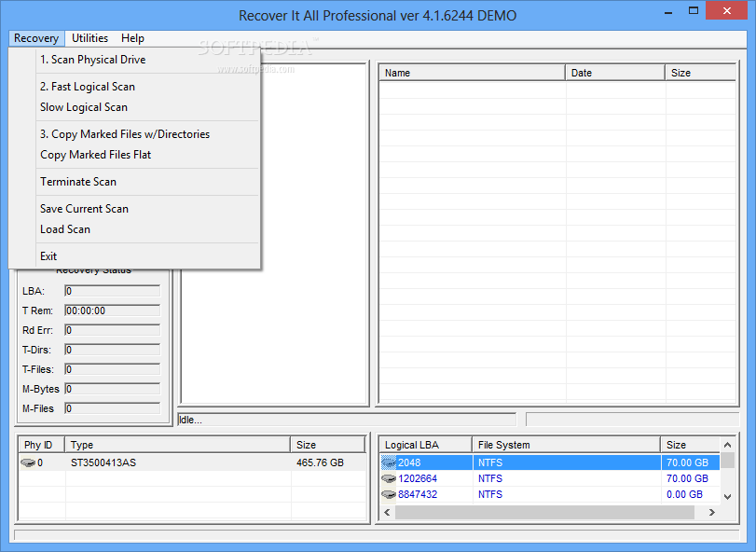Click the M-Files value field

tap(113, 408)
